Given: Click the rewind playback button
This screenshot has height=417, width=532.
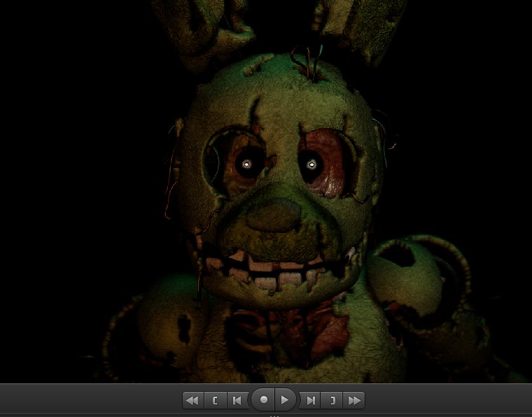Looking at the screenshot, I should click(x=193, y=400).
